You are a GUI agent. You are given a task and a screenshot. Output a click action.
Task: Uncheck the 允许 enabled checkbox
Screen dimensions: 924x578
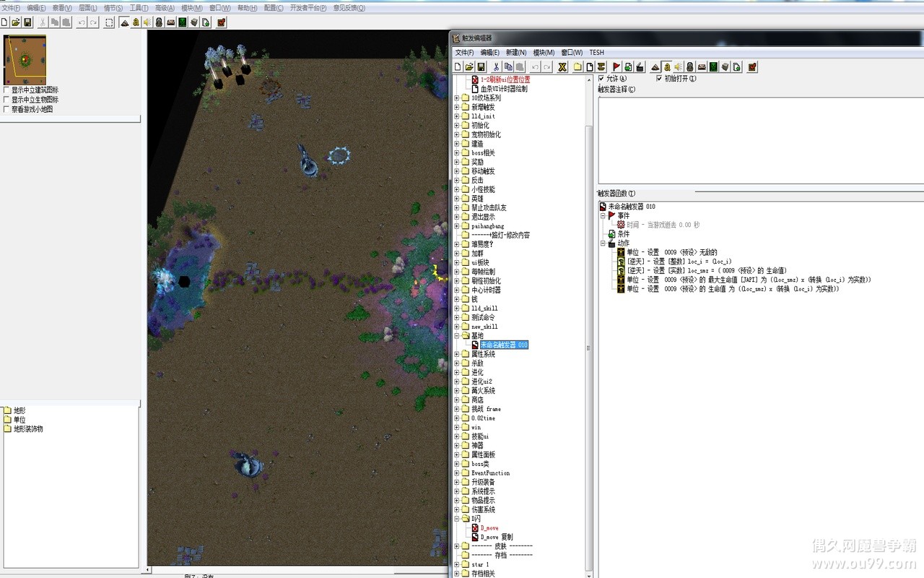[601, 79]
